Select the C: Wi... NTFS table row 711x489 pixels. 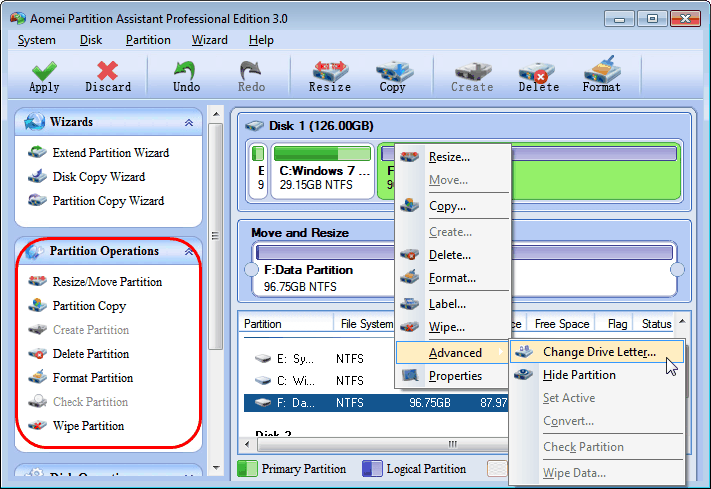pyautogui.click(x=319, y=381)
